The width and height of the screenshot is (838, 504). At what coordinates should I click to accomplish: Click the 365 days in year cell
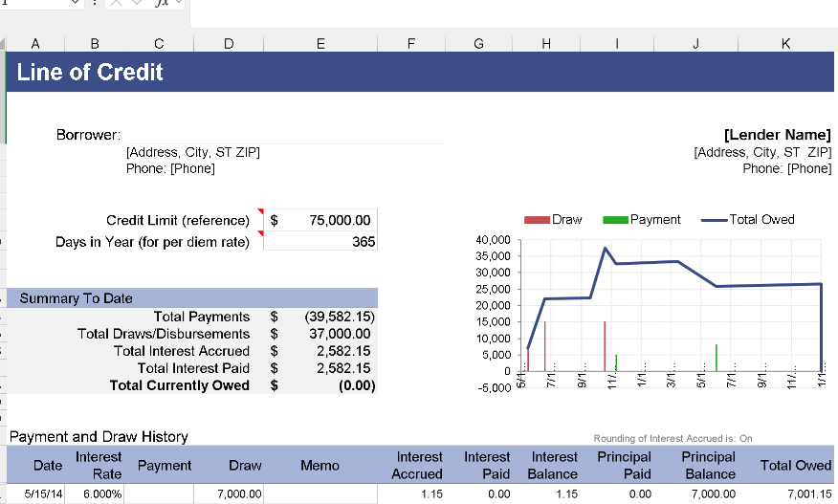(x=320, y=242)
